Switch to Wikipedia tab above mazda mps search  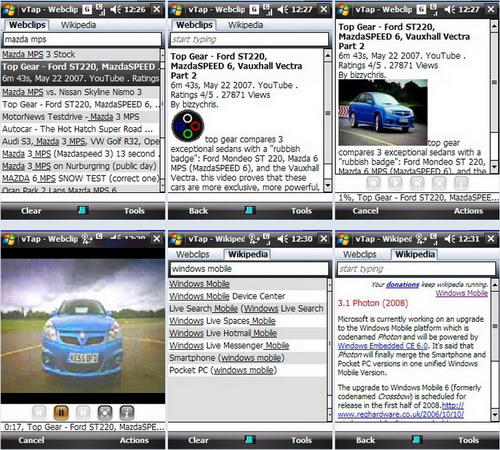coord(78,25)
